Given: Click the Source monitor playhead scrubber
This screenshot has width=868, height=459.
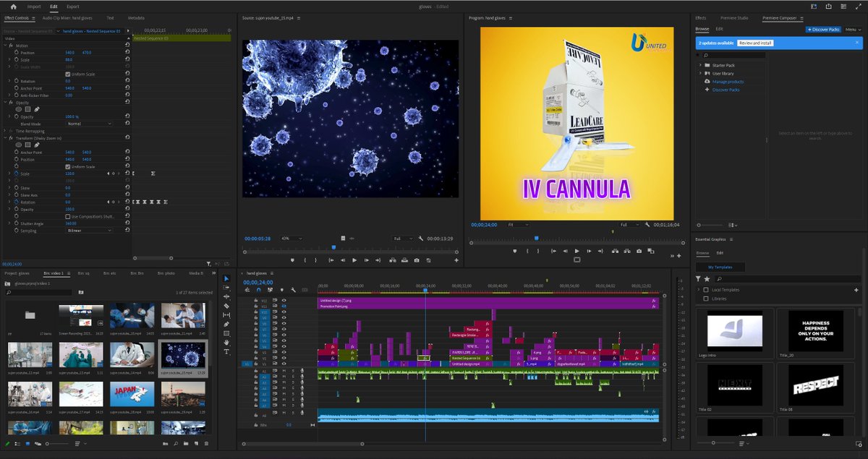Looking at the screenshot, I should pos(333,247).
